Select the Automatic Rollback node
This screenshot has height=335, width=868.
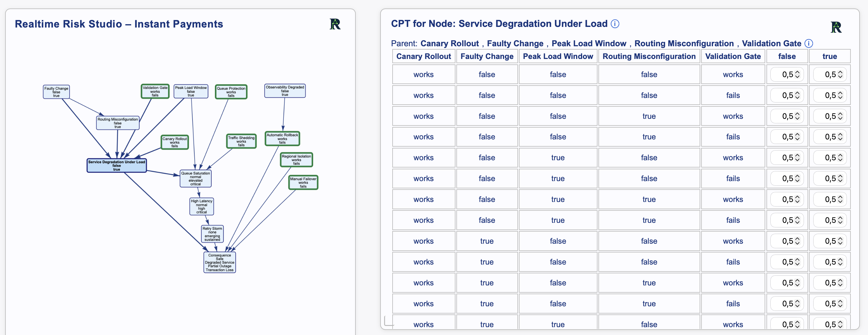click(282, 138)
